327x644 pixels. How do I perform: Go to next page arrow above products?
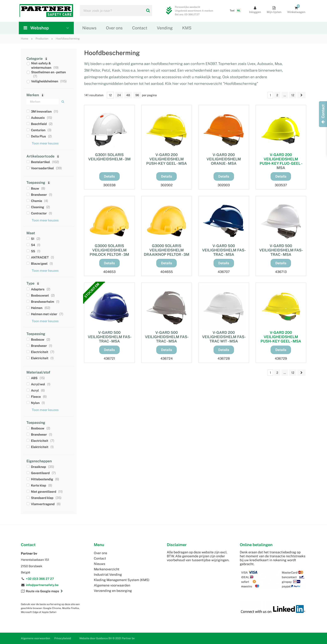coord(301,95)
